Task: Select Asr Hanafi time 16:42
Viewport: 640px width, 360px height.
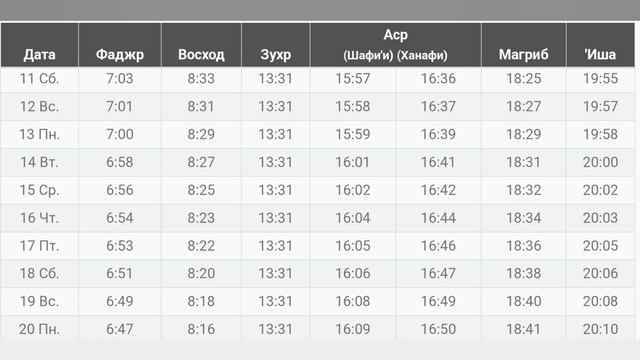Action: click(438, 190)
